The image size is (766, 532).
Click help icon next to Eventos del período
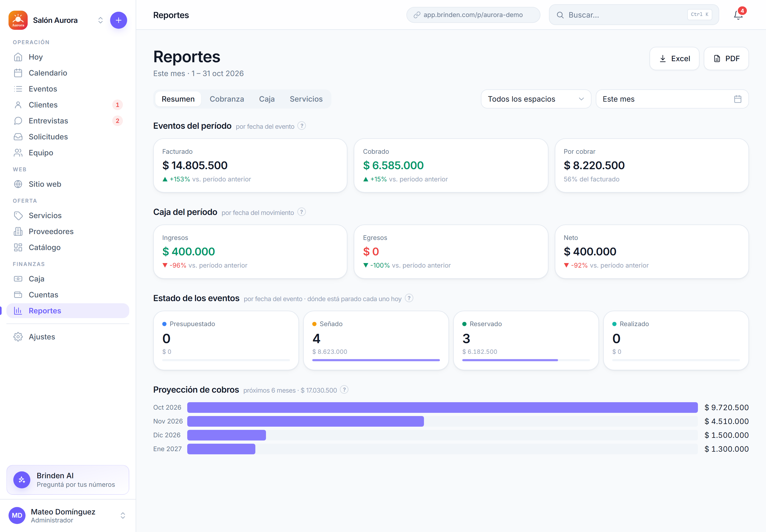point(302,126)
